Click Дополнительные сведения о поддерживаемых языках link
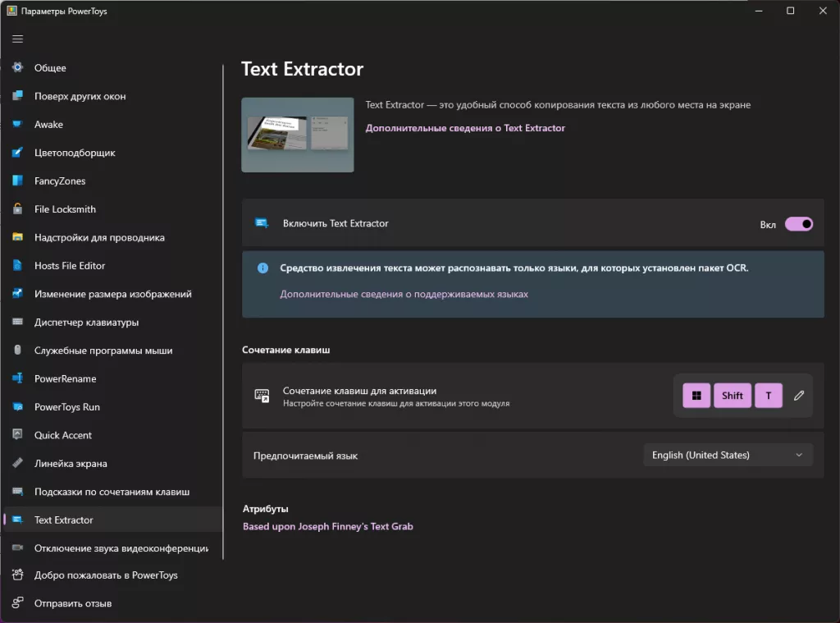840x623 pixels. click(404, 294)
